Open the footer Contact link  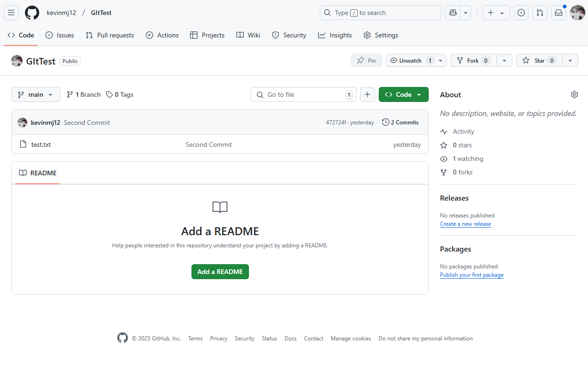pyautogui.click(x=313, y=339)
